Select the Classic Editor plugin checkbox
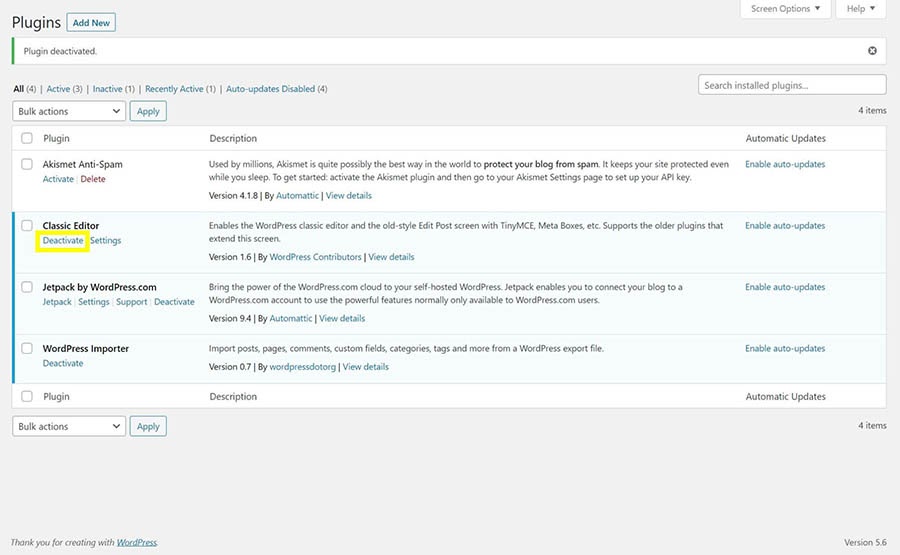900x555 pixels. [x=27, y=226]
